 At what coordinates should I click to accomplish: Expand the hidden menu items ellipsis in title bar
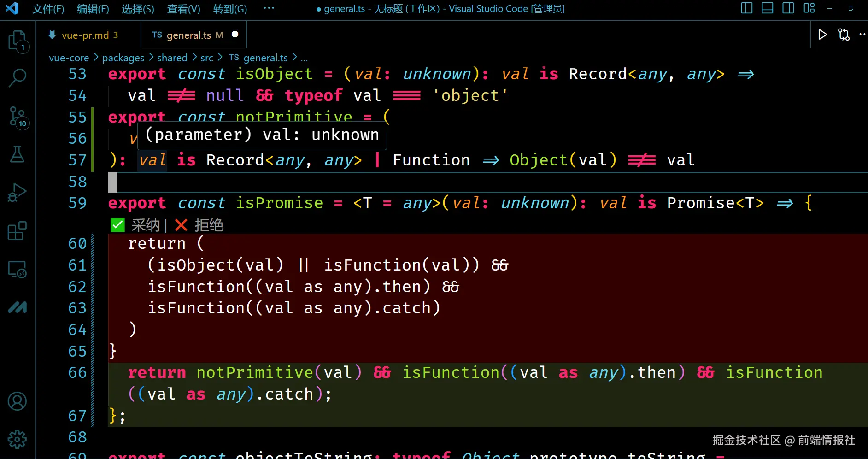[x=269, y=8]
